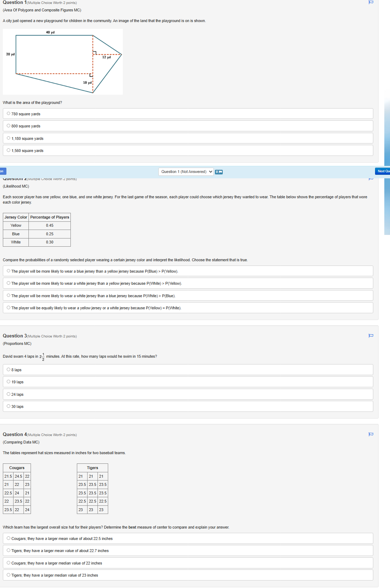Select the 800 square yards answer
Screen dimensions: 390x588
coord(9,126)
